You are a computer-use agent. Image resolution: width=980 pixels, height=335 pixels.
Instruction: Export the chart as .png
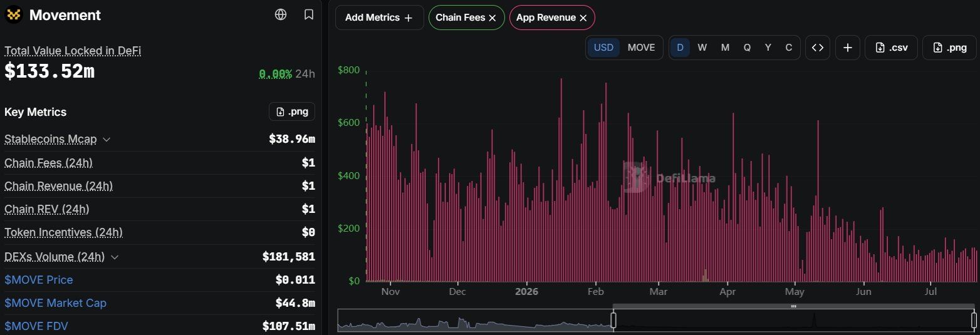[x=949, y=48]
